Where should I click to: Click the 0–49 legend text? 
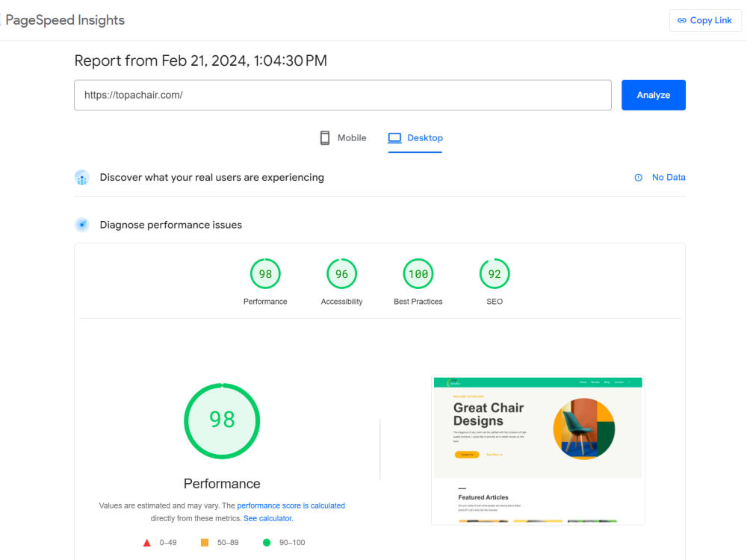(168, 542)
